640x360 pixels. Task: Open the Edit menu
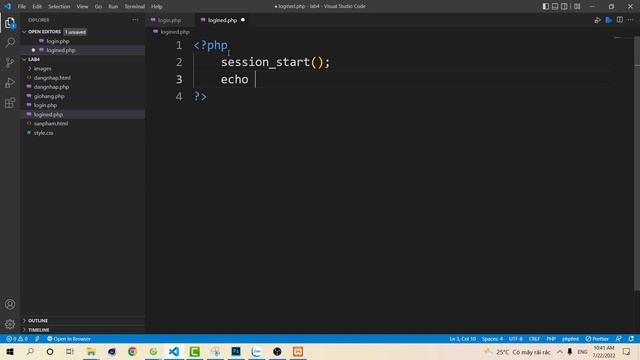(x=37, y=7)
